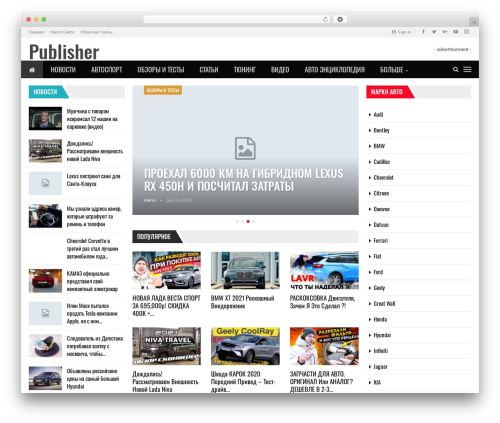Open the Honda brand link
The image size is (500, 423).
(x=380, y=319)
